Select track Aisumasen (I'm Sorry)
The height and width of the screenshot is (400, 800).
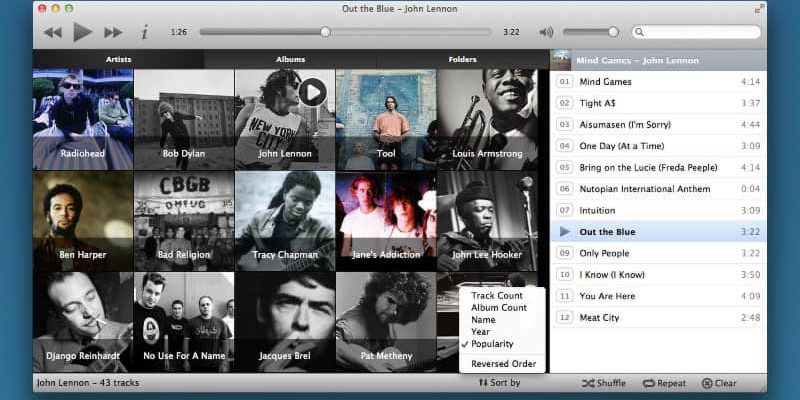coord(658,124)
